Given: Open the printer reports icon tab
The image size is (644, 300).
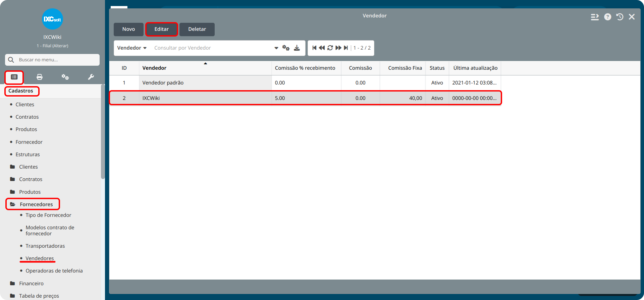Looking at the screenshot, I should (40, 77).
